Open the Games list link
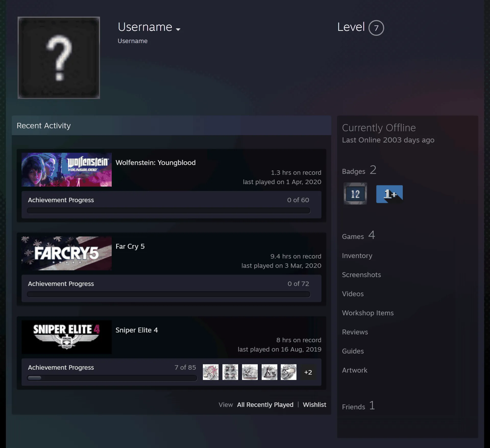 point(359,235)
